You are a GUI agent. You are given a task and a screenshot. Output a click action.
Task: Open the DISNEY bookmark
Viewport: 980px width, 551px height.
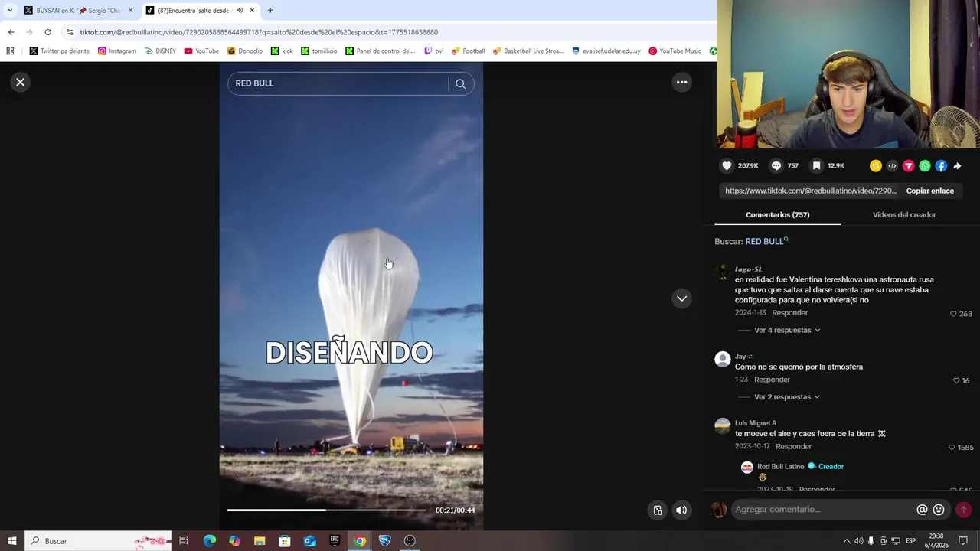point(160,51)
